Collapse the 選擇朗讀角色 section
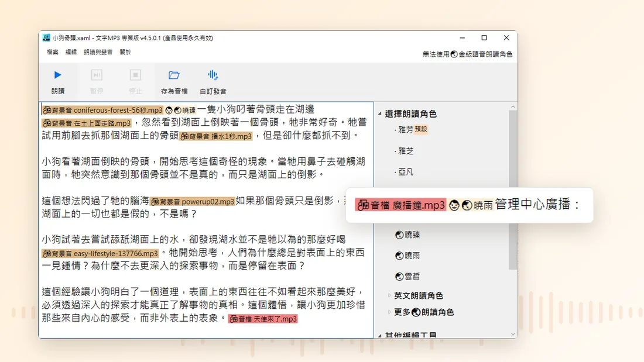Image resolution: width=644 pixels, height=362 pixels. coord(380,113)
